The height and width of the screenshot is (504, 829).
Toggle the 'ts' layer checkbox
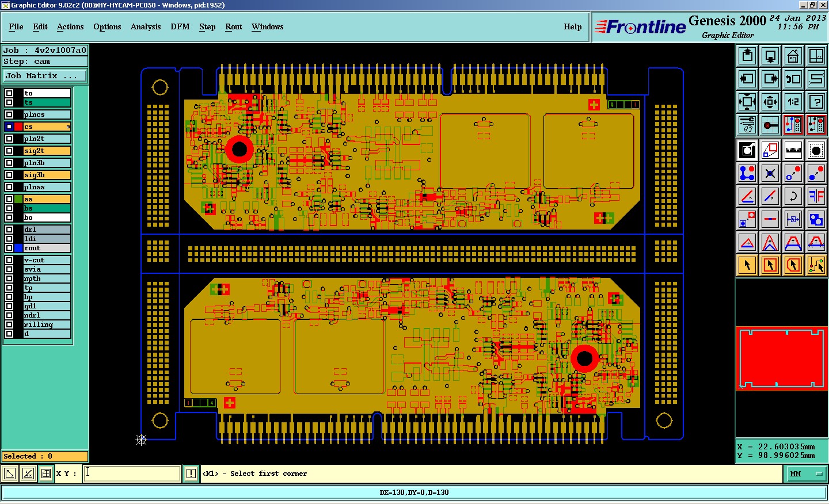click(x=9, y=102)
